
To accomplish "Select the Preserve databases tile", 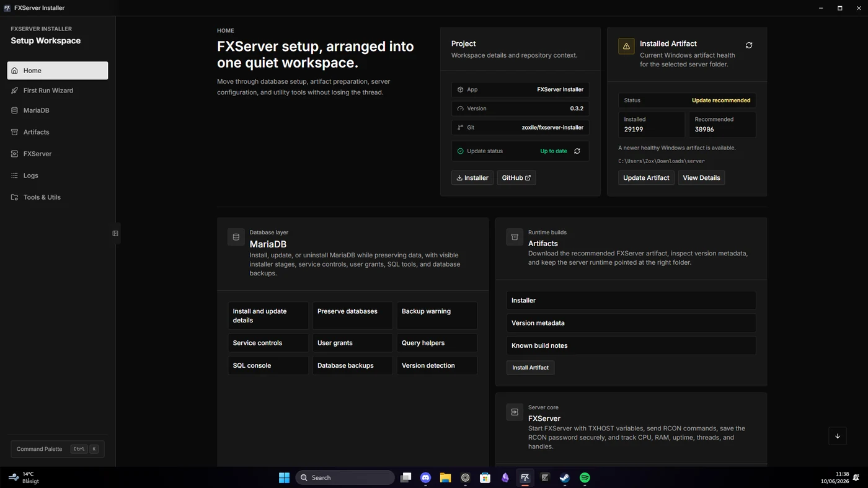I will click(353, 316).
